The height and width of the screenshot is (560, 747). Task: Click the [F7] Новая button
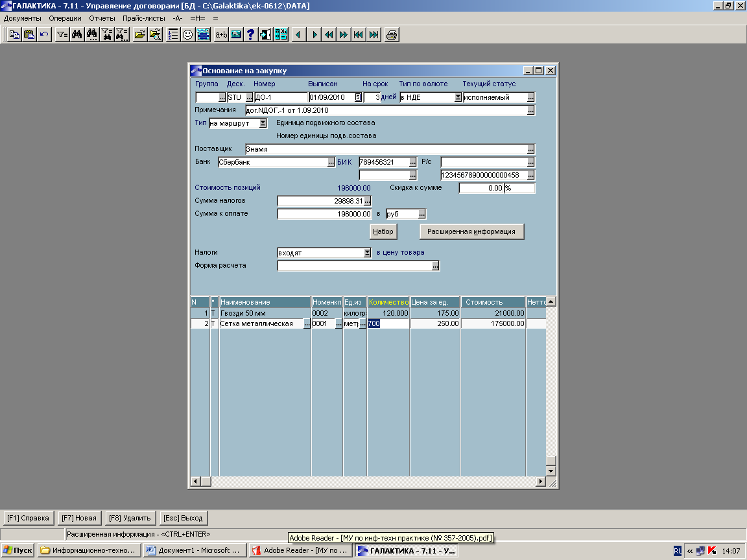[79, 518]
